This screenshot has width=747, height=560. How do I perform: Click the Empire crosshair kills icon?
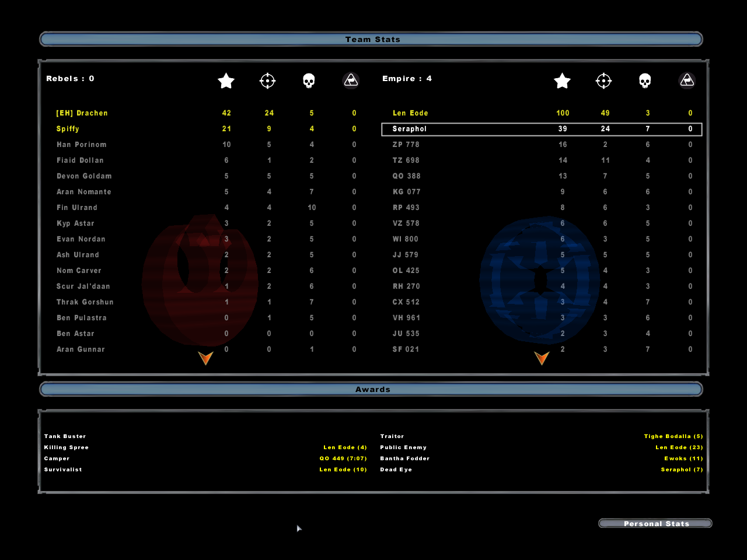click(603, 80)
